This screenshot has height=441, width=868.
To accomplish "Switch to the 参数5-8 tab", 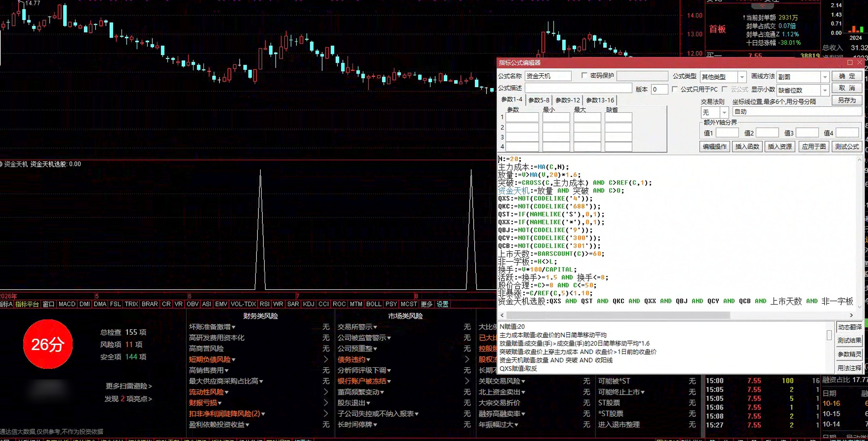I will coord(539,100).
